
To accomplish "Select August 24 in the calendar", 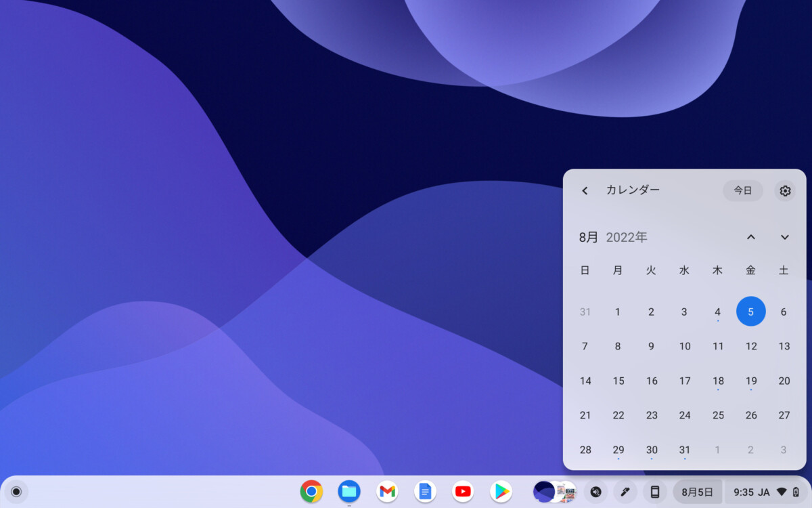I will [685, 415].
